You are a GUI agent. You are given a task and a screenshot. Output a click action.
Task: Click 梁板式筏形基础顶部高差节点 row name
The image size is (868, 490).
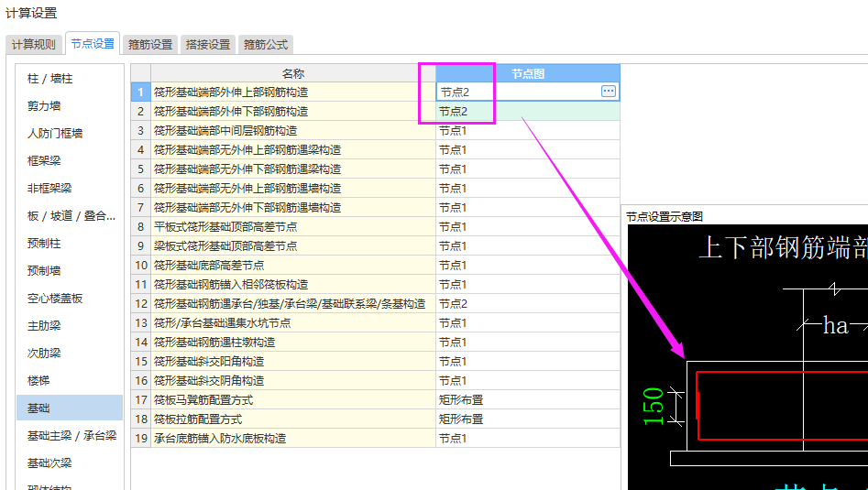pyautogui.click(x=292, y=245)
